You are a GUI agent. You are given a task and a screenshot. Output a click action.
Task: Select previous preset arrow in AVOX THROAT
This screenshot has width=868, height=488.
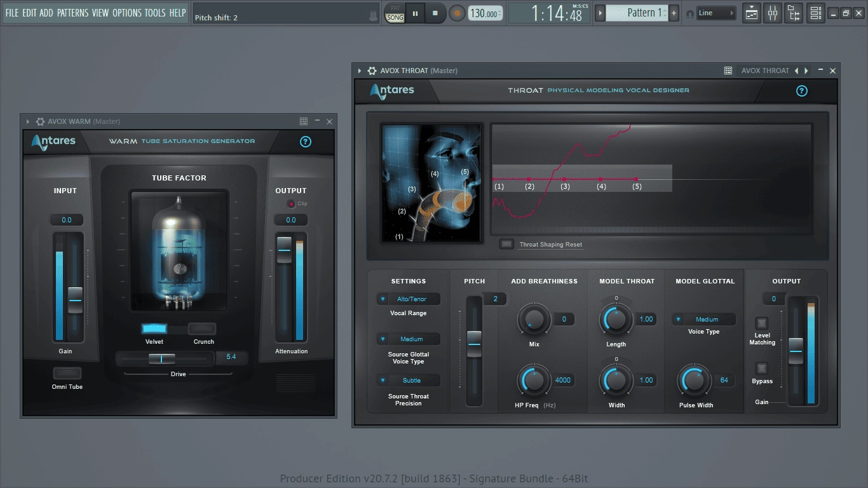797,71
